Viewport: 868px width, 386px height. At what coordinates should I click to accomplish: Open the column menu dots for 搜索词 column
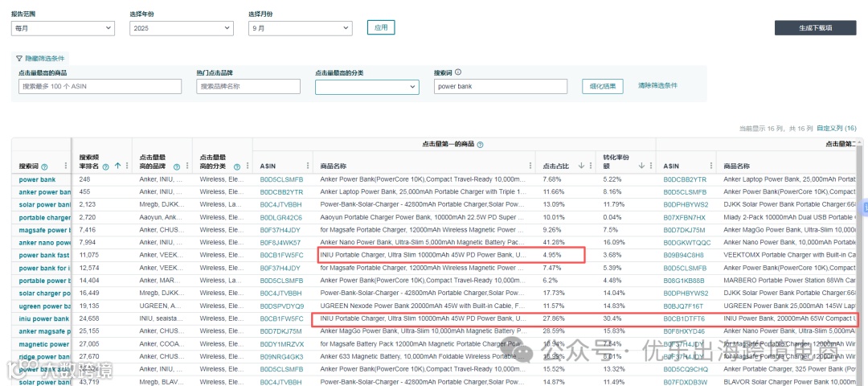[x=66, y=166]
